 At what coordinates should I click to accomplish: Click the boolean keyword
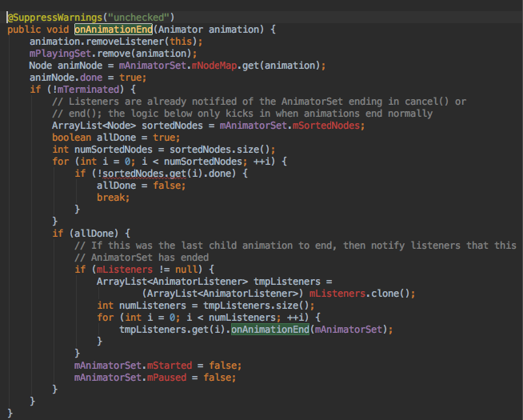pos(71,138)
